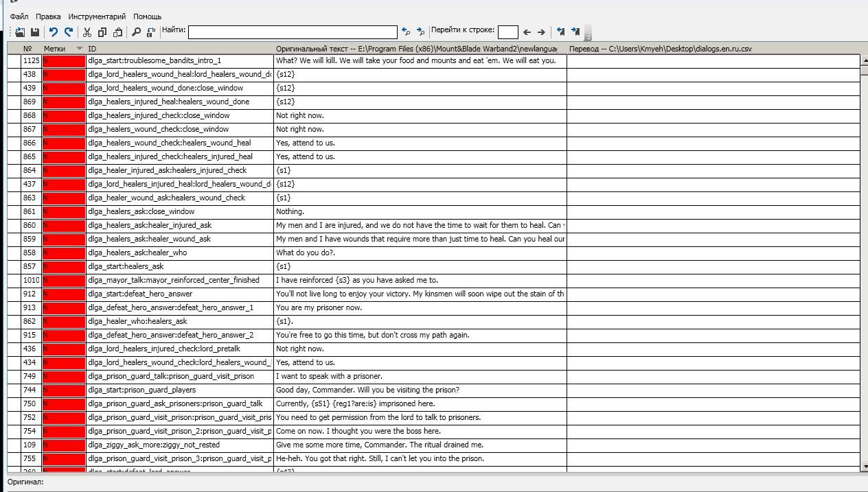Viewport: 868px width, 492px height.
Task: Redo the last undone change
Action: (69, 32)
